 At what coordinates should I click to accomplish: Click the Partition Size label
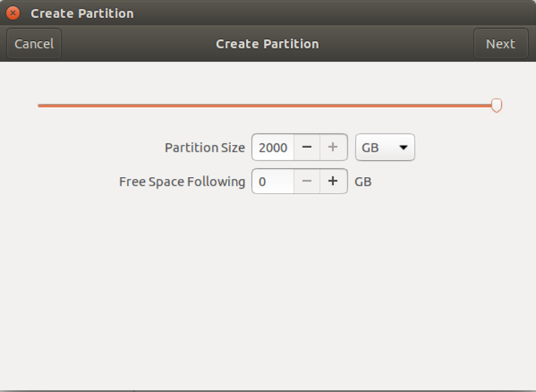click(x=205, y=147)
